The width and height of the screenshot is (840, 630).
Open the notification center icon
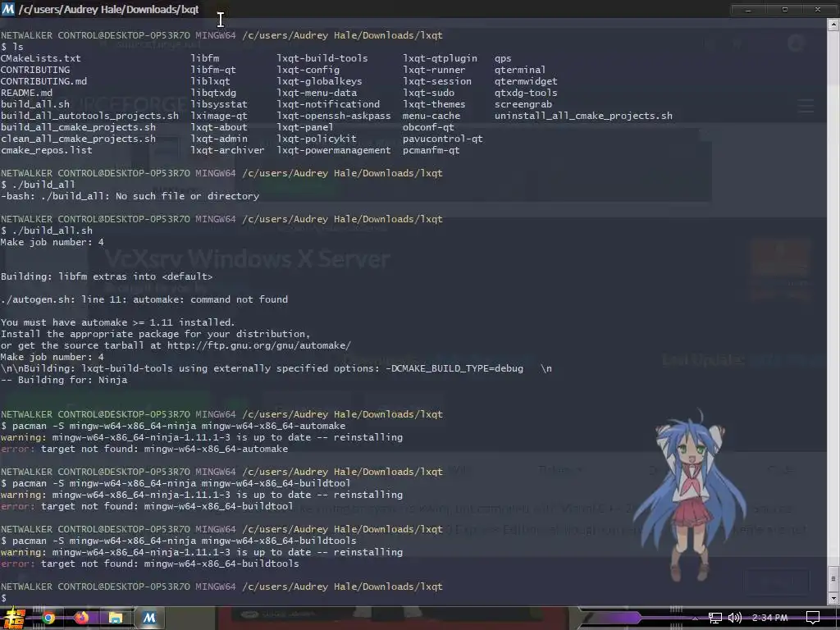tap(813, 619)
